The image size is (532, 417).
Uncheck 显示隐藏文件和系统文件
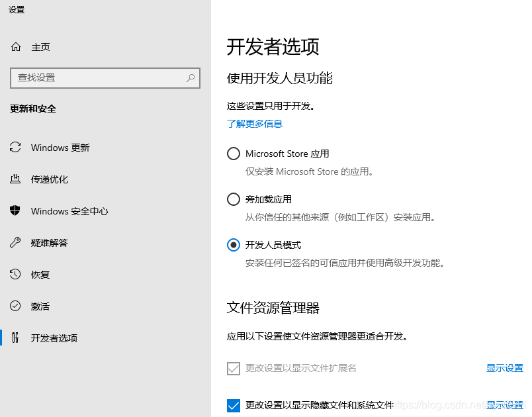(x=234, y=404)
